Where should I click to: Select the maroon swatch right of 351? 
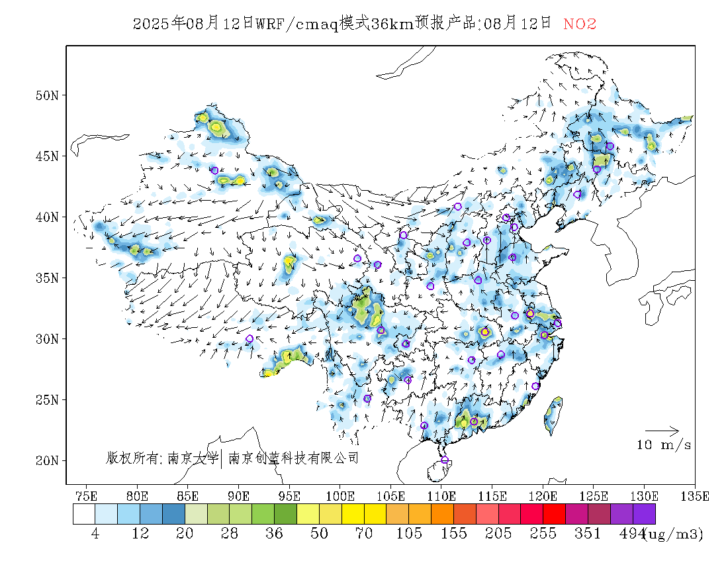(599, 514)
